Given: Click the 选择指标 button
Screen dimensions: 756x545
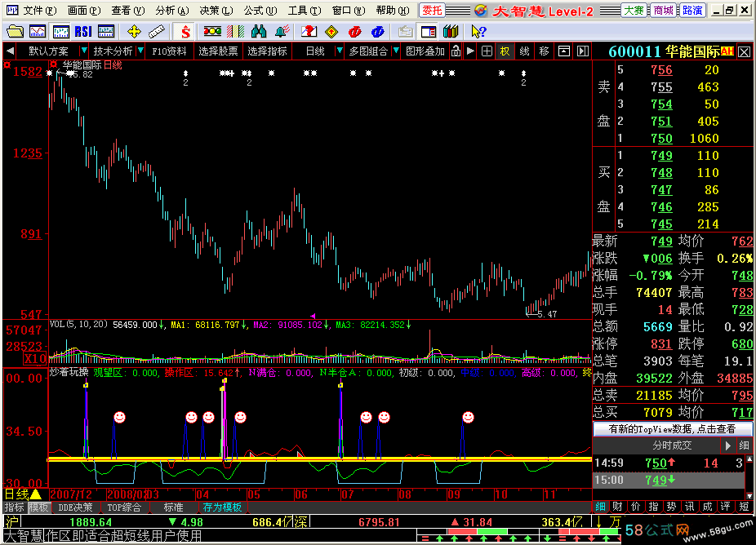Looking at the screenshot, I should tap(267, 51).
